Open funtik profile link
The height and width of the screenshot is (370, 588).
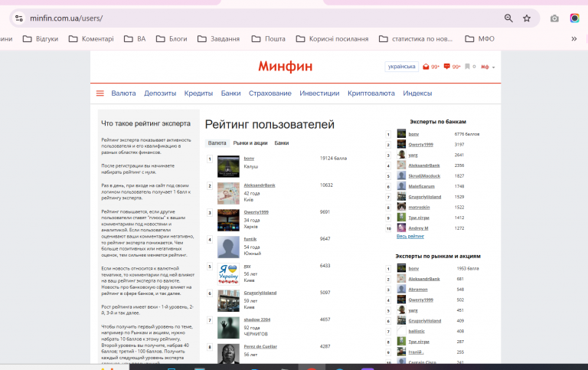tap(250, 239)
